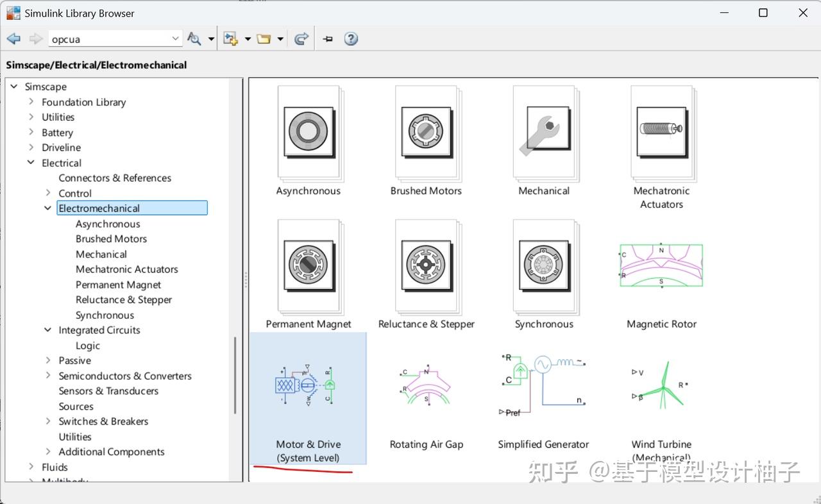
Task: Select the Wind Turbine block
Action: click(x=661, y=385)
